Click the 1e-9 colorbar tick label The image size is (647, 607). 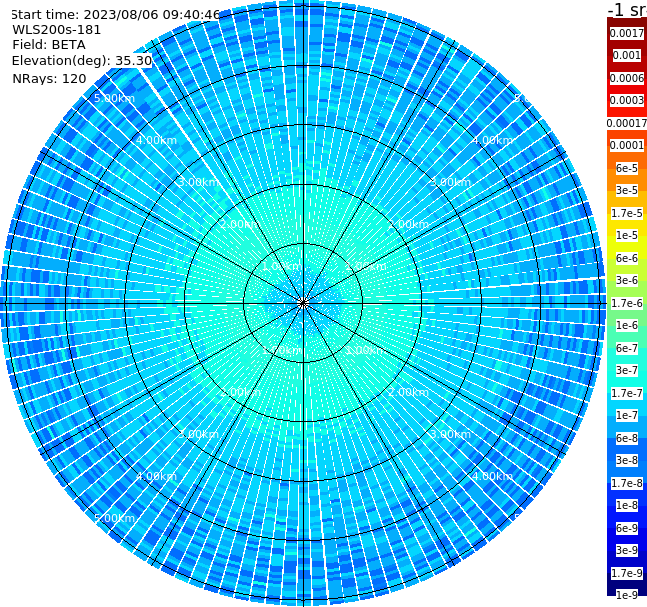(x=627, y=595)
